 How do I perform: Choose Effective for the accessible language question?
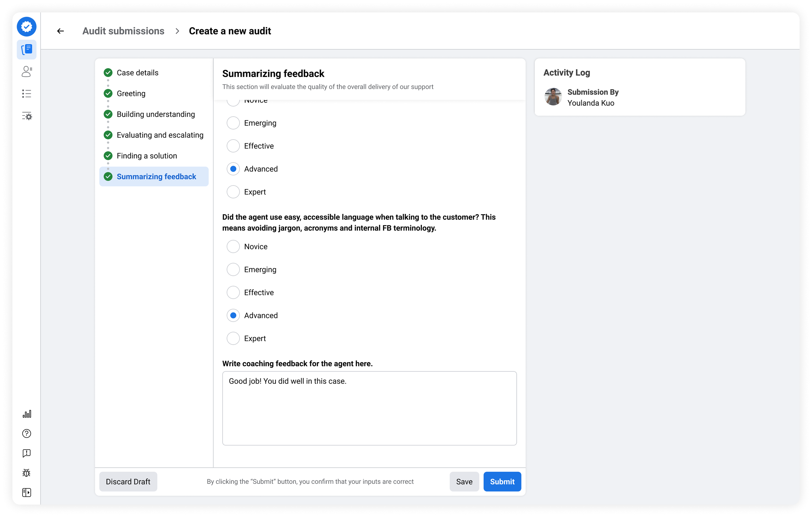pyautogui.click(x=233, y=292)
